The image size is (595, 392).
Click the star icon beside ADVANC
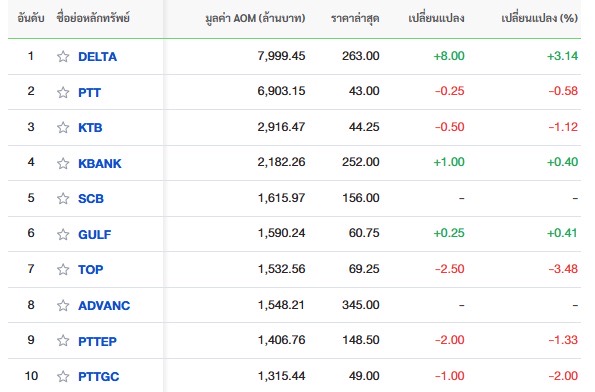(63, 305)
